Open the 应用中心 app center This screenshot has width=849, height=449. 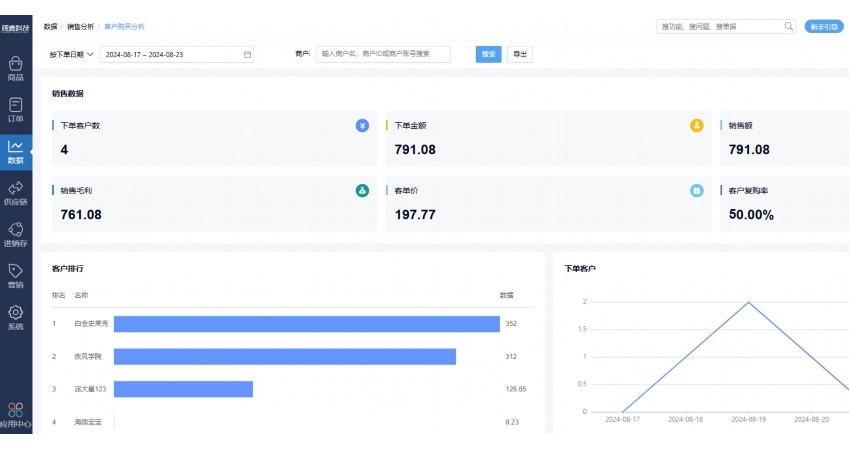point(15,415)
